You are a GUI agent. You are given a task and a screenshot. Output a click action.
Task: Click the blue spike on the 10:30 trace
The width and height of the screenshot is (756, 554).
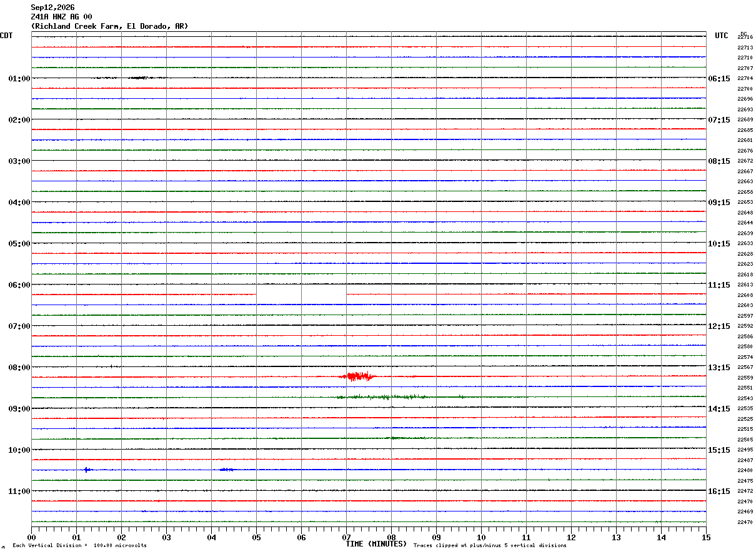click(x=88, y=470)
